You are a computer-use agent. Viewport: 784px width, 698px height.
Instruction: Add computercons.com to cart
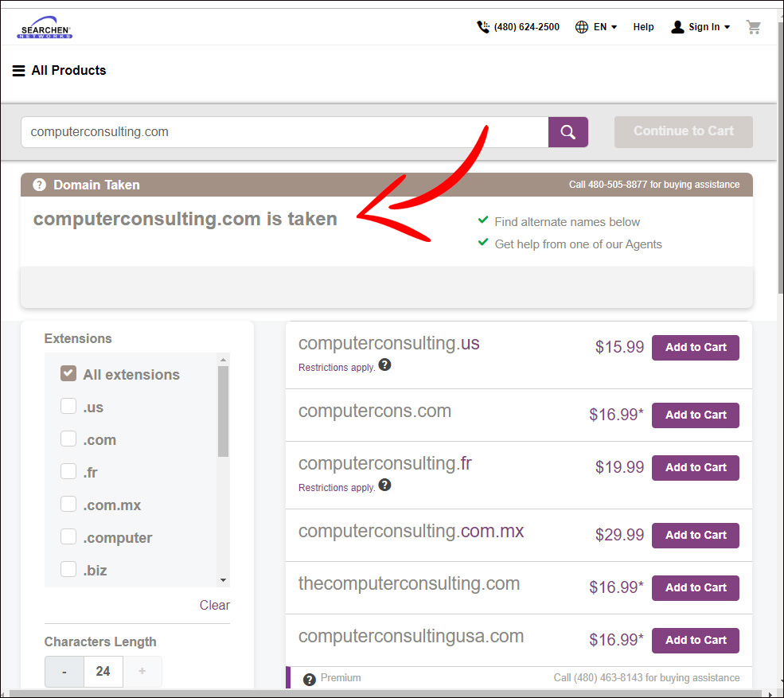tap(696, 415)
